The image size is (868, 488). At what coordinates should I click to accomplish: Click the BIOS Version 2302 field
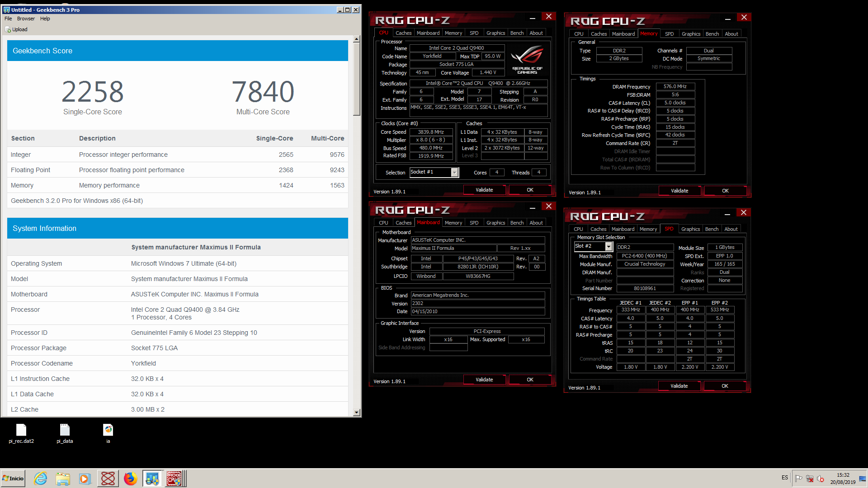pos(477,303)
